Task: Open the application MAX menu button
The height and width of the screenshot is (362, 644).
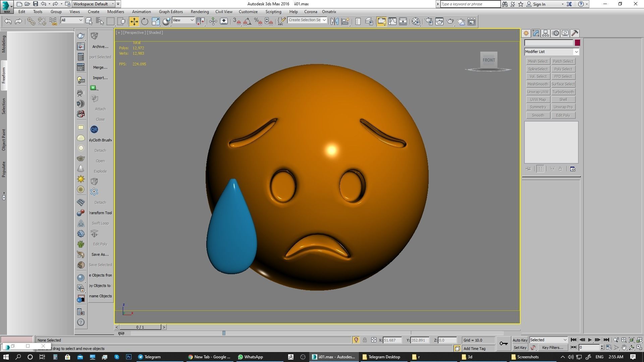Action: [7, 6]
